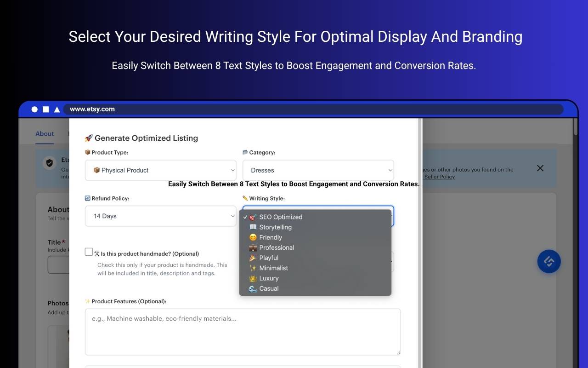The height and width of the screenshot is (368, 588).
Task: Expand the Category Dresses dropdown
Action: coord(318,170)
